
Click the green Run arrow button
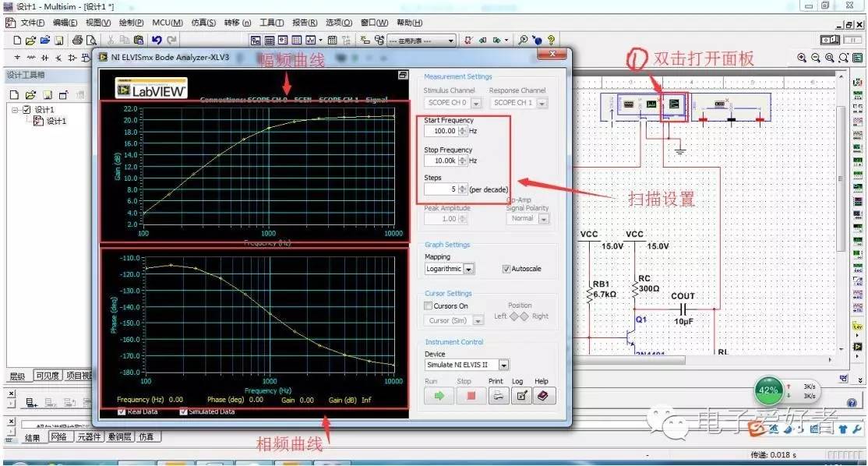pyautogui.click(x=439, y=396)
